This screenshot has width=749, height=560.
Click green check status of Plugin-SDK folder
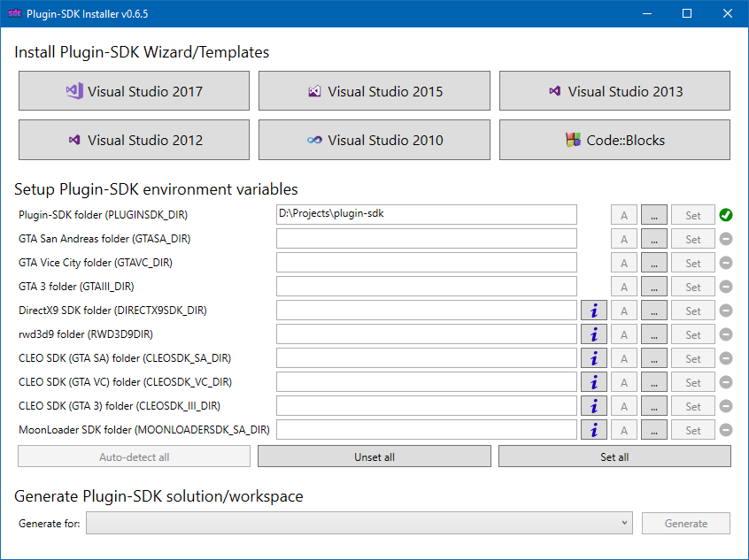click(x=726, y=215)
